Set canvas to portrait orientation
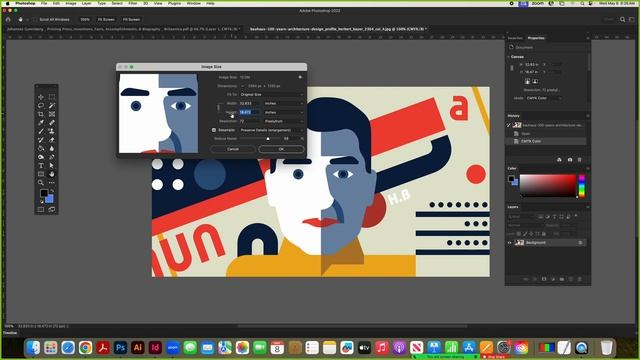640x360 pixels. (x=527, y=81)
